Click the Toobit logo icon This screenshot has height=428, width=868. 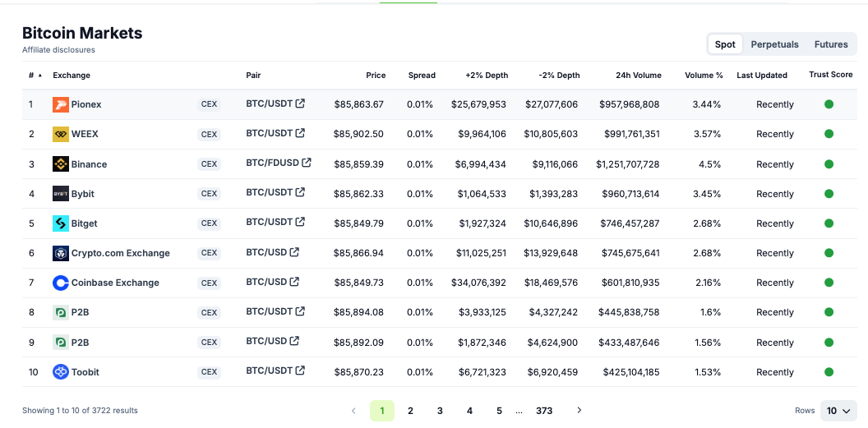[x=60, y=372]
